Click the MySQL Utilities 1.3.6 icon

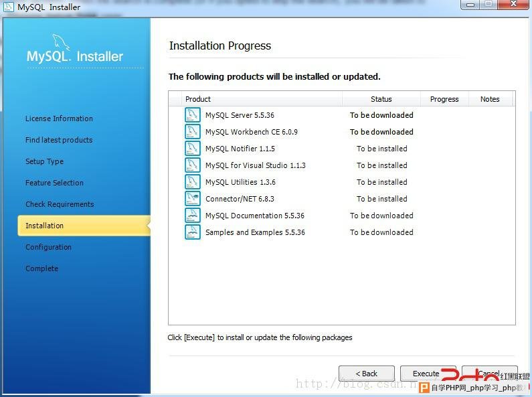[192, 182]
